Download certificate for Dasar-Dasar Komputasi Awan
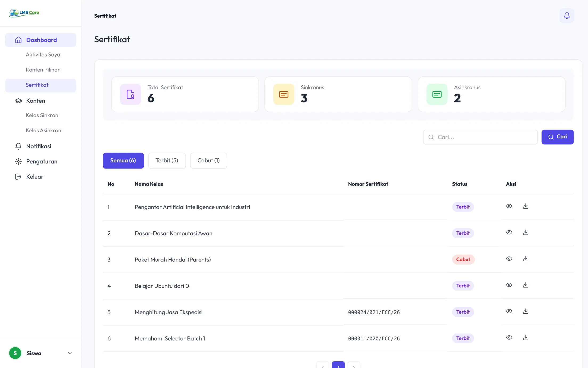The height and width of the screenshot is (368, 588). (x=526, y=232)
